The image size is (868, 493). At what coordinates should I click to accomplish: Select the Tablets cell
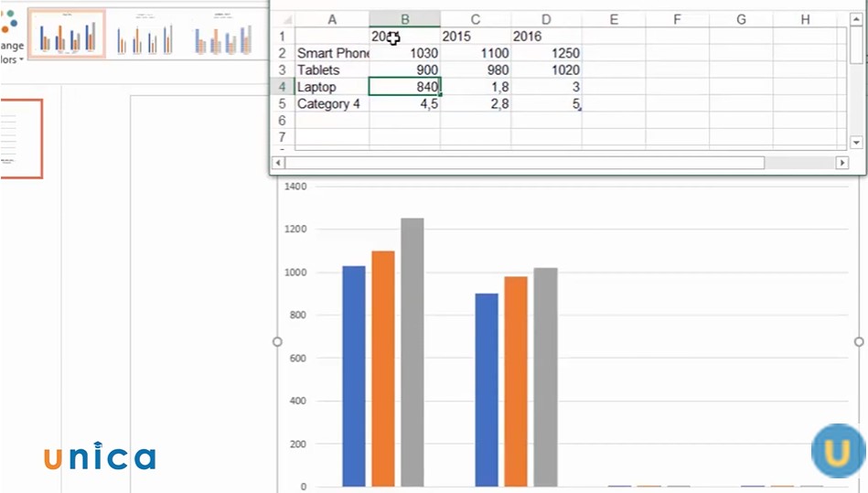[332, 70]
